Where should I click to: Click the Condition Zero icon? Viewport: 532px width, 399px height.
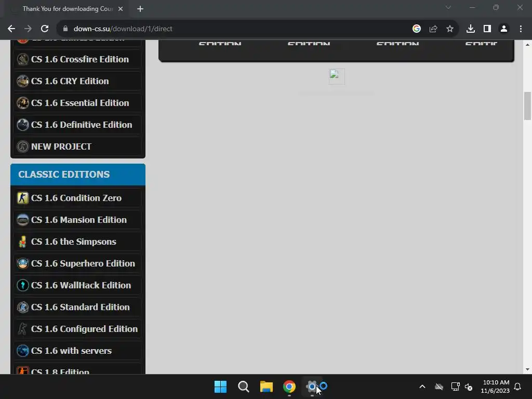pyautogui.click(x=23, y=198)
